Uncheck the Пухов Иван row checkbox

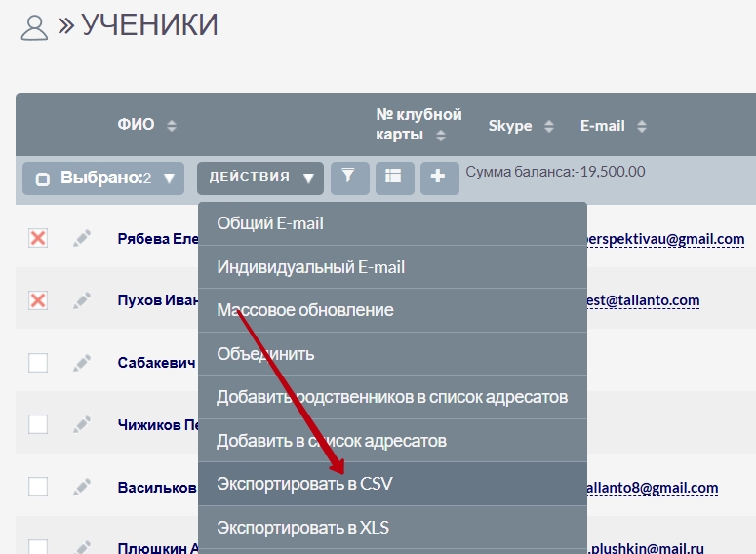coord(38,300)
